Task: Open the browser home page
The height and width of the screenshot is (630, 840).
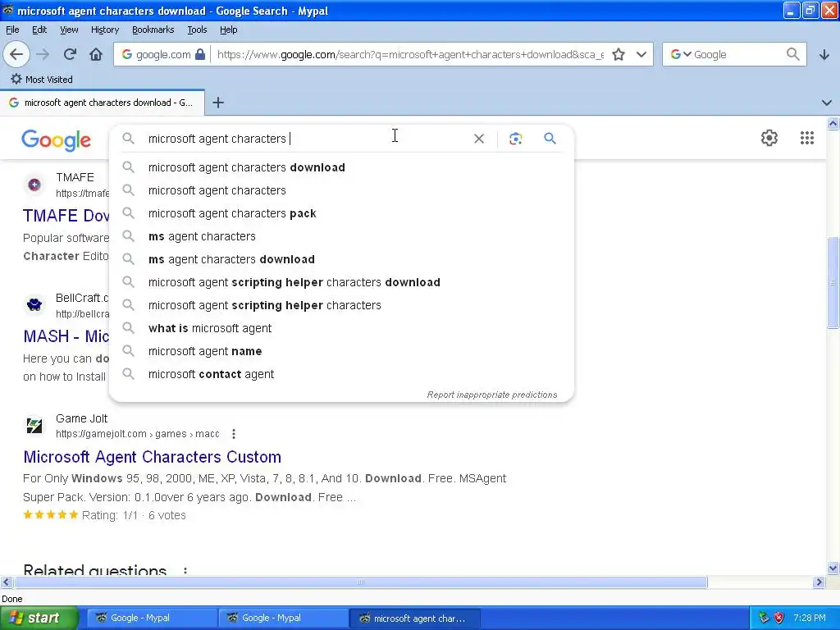Action: click(96, 54)
